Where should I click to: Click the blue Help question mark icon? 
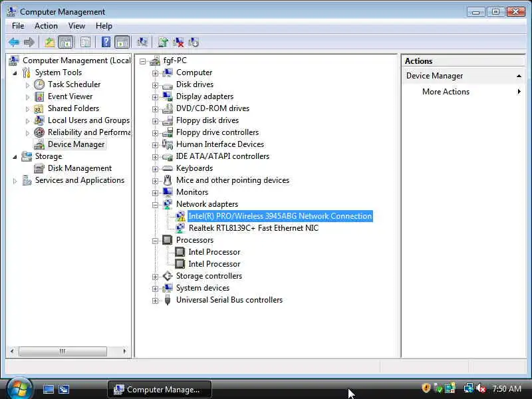(106, 43)
